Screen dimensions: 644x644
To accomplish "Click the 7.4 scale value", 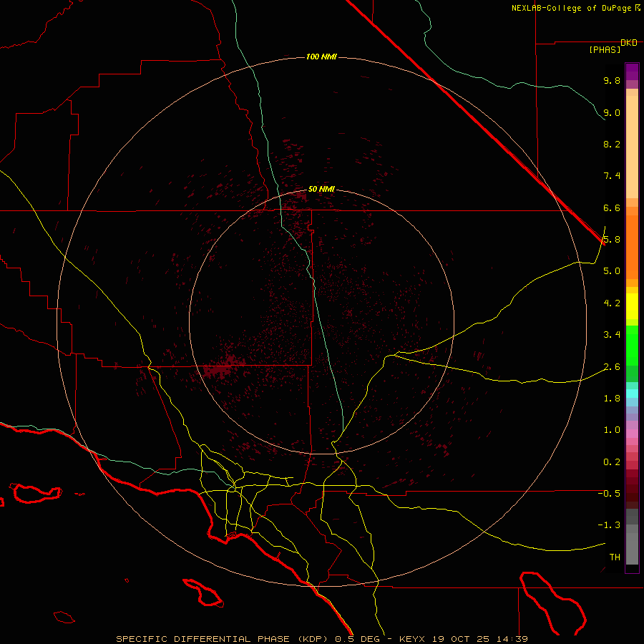I will coord(612,176).
